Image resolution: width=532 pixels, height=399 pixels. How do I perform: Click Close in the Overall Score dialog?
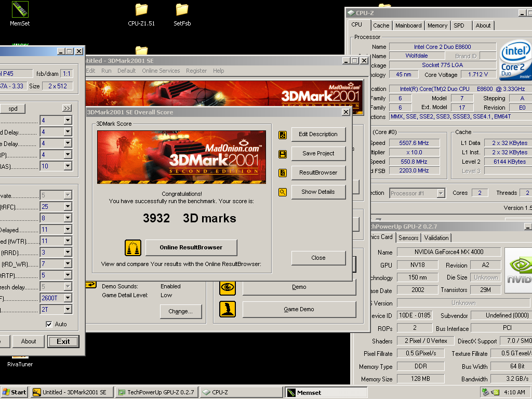pyautogui.click(x=318, y=258)
